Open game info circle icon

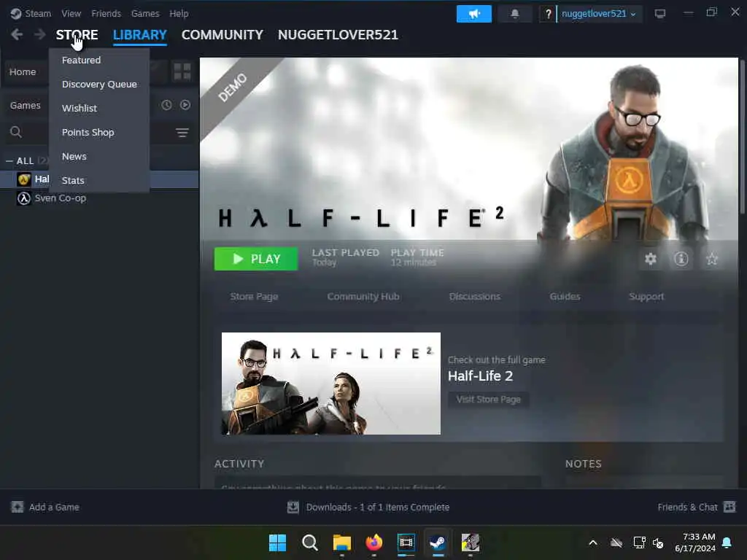point(681,259)
